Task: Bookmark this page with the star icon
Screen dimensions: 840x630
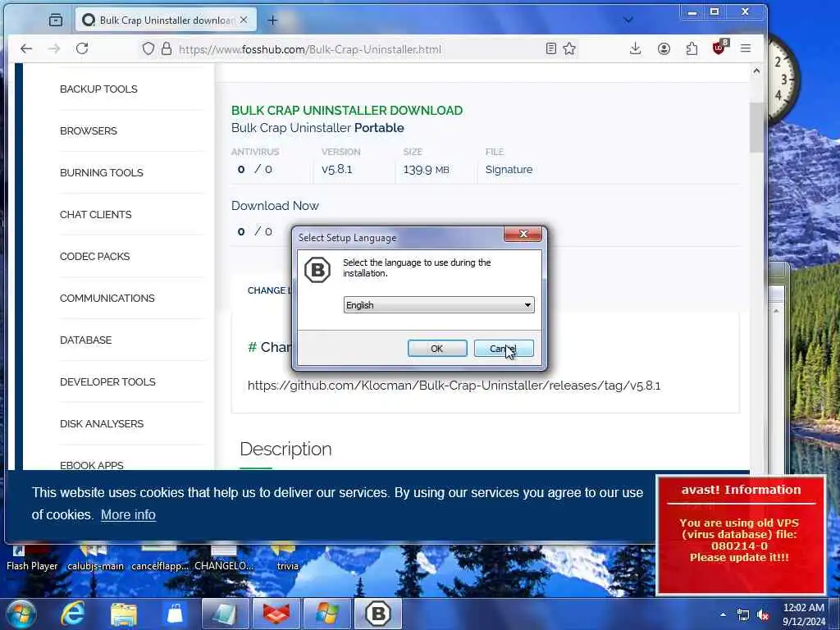Action: click(x=569, y=48)
